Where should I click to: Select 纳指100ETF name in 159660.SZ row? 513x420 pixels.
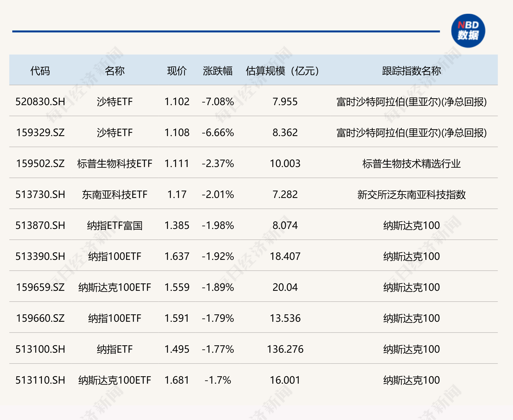click(x=115, y=318)
